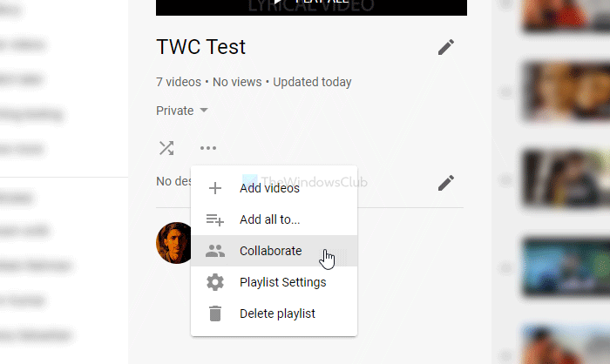Choose Delete playlist from the menu
Image resolution: width=610 pixels, height=364 pixels.
click(277, 313)
